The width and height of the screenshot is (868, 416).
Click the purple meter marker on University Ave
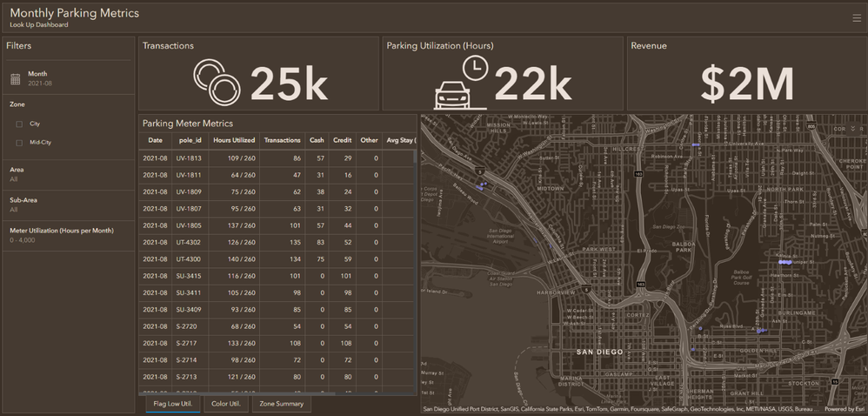click(696, 145)
